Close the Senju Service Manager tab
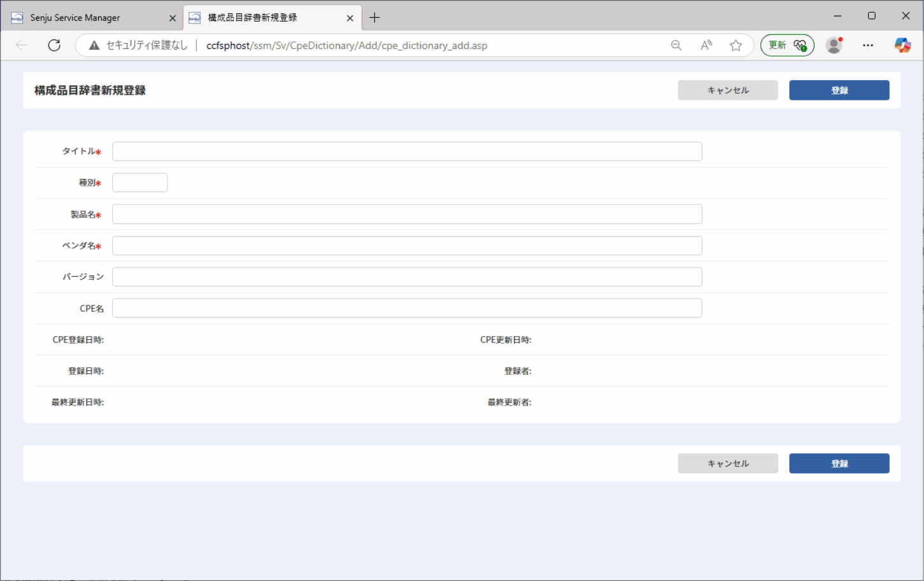This screenshot has height=581, width=924. pyautogui.click(x=173, y=18)
